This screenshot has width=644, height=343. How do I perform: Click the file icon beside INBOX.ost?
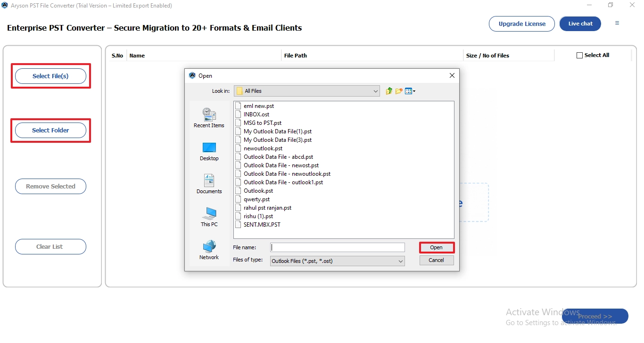click(238, 114)
